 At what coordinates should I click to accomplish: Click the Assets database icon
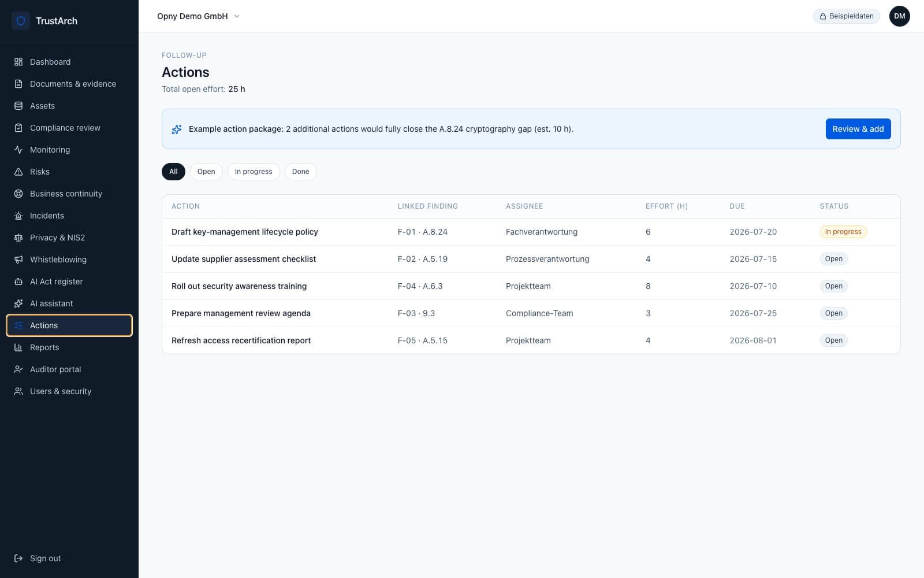click(x=18, y=106)
